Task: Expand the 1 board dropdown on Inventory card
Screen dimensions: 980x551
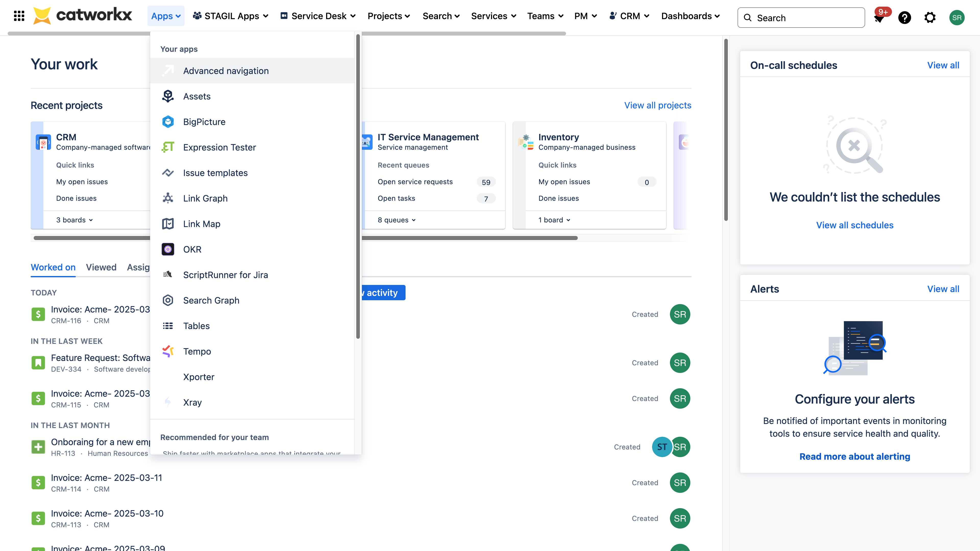Action: pos(554,220)
